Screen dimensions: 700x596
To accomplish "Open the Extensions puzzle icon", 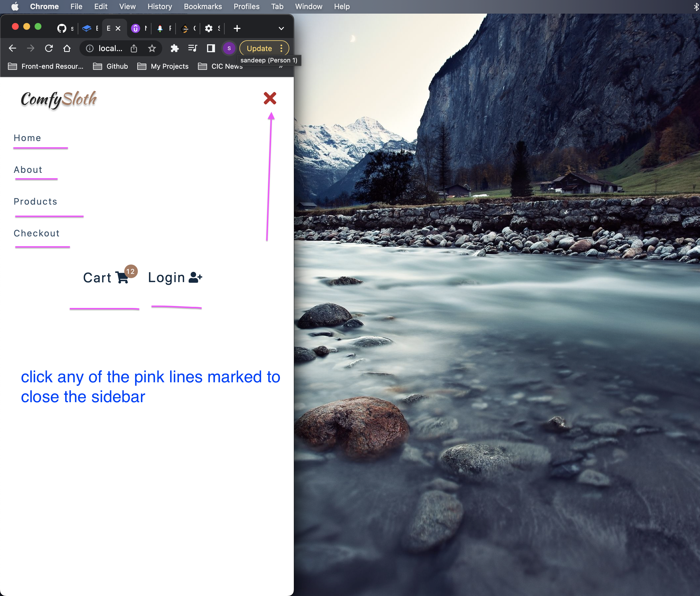I will pos(175,48).
